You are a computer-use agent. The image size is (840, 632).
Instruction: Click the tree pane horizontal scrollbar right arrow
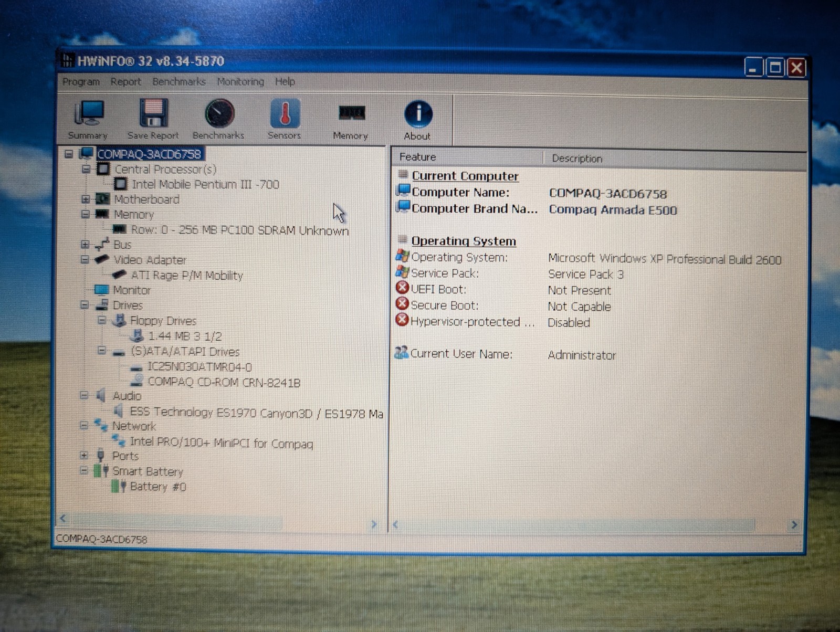(374, 524)
